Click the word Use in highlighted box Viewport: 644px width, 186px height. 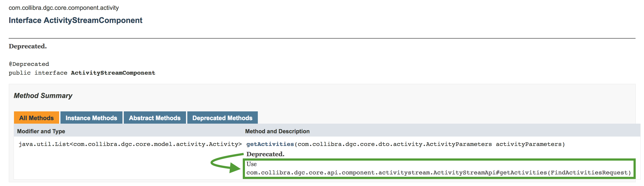point(251,164)
